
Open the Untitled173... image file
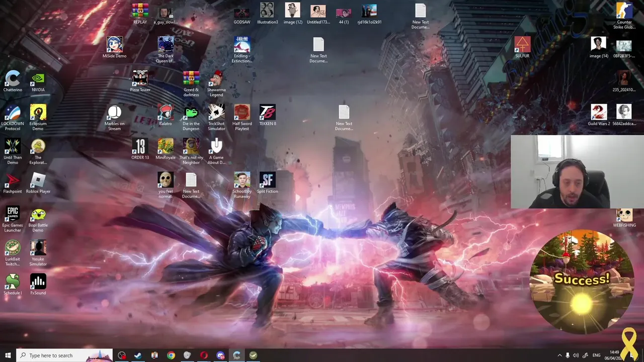[x=318, y=14]
